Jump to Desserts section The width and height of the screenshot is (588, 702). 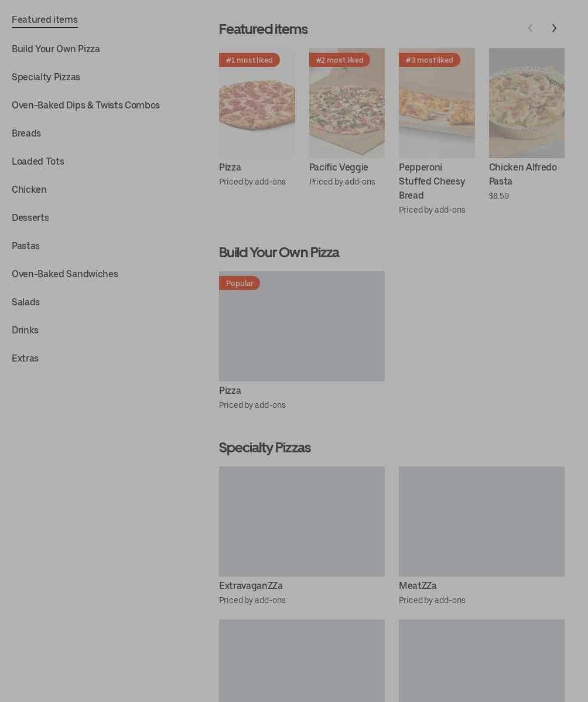coord(30,218)
